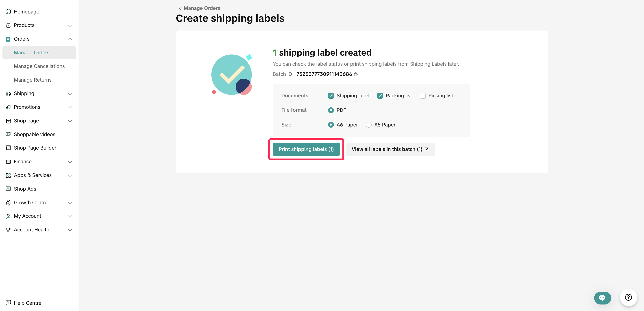Expand the Products menu chevron
Screen dimensions: 644x311
[x=70, y=26]
